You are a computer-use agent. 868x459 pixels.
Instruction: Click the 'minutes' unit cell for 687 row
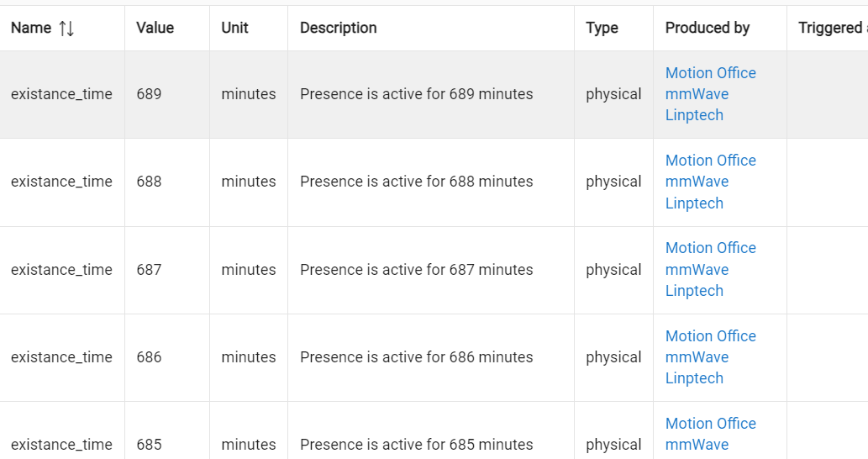[249, 270]
